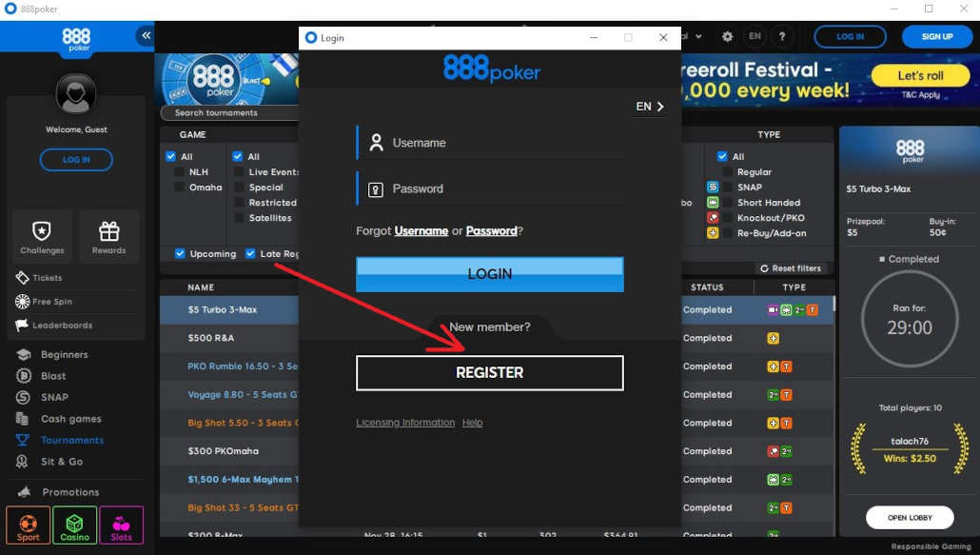Launch the Sport product tile
Screen dimensions: 980x555
(x=29, y=525)
